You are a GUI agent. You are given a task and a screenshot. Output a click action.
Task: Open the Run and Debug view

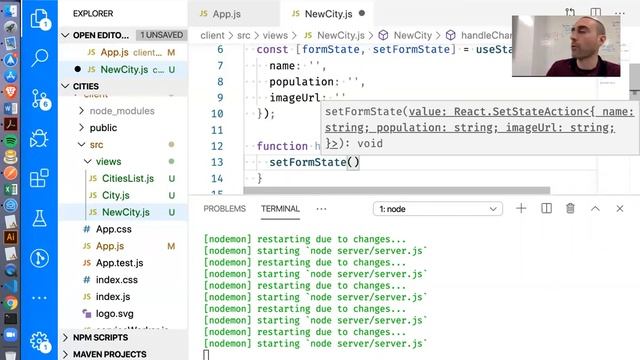pos(39,138)
